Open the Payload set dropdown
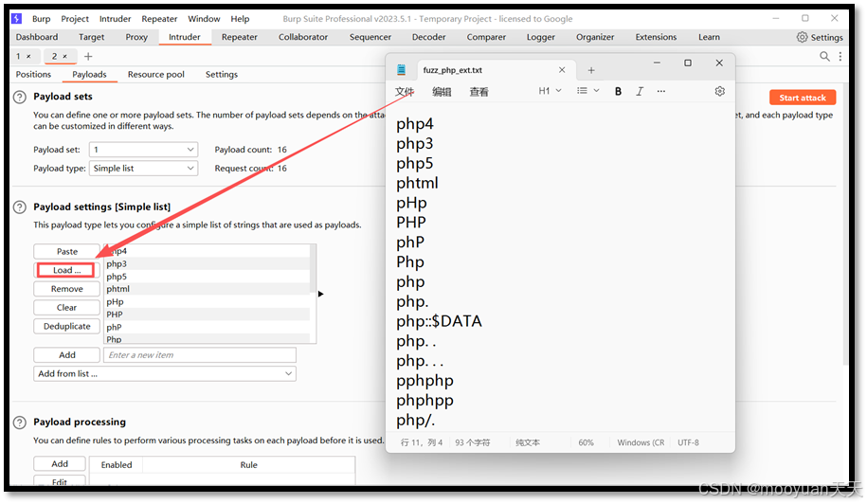 coord(143,150)
